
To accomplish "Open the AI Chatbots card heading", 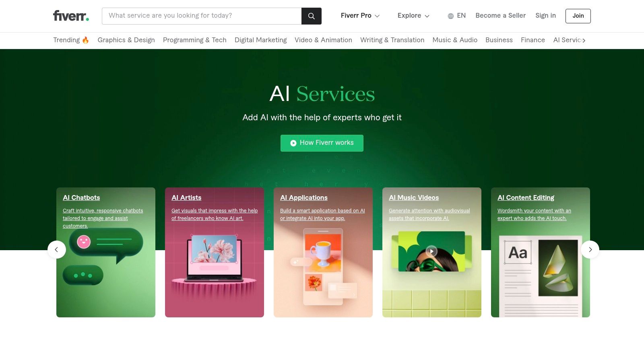I will [x=81, y=197].
